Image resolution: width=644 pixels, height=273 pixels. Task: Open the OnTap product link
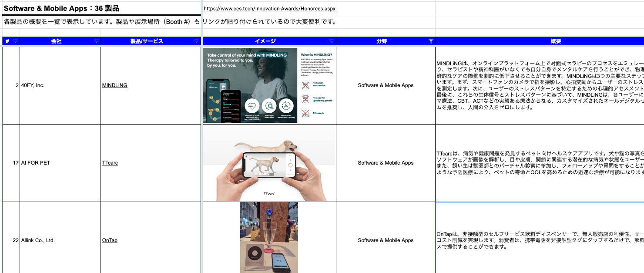110,240
